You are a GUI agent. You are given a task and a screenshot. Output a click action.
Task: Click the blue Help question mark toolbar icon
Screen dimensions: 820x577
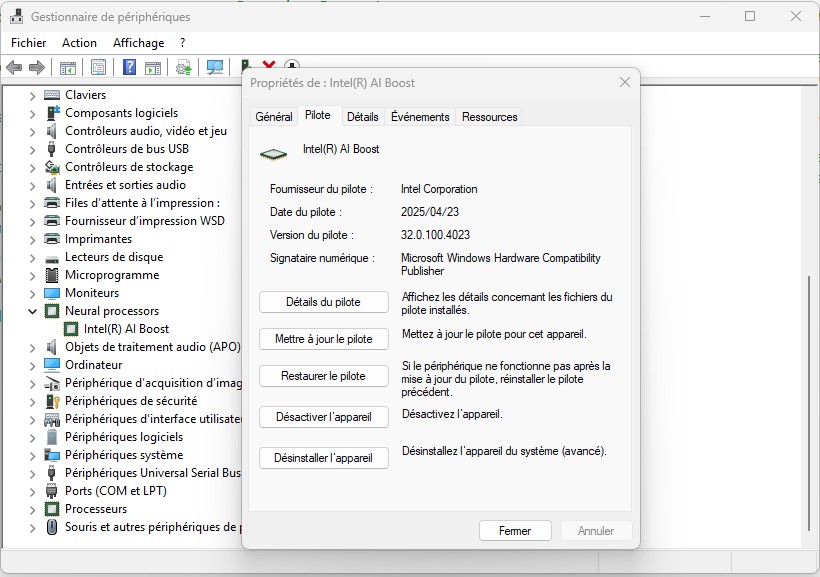coord(129,67)
